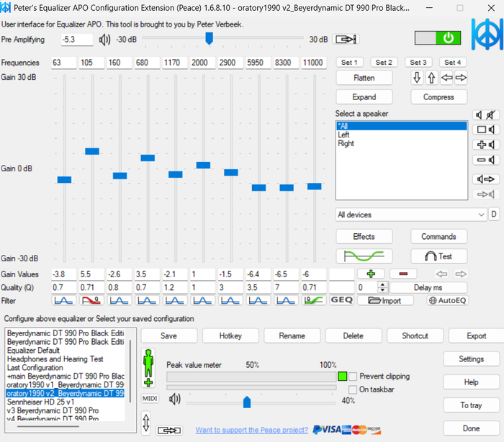
Task: Click the Flatten button
Action: point(364,78)
